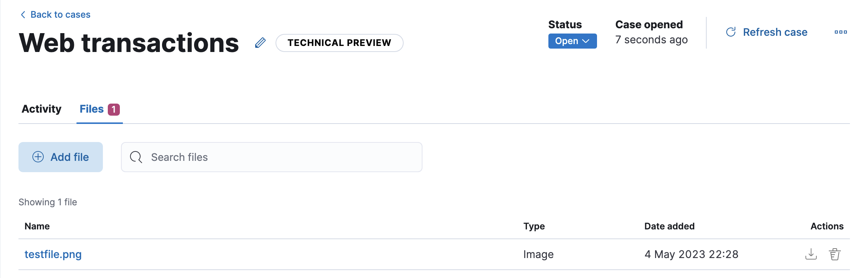
Task: Download testfile.png using the download icon
Action: coord(811,254)
